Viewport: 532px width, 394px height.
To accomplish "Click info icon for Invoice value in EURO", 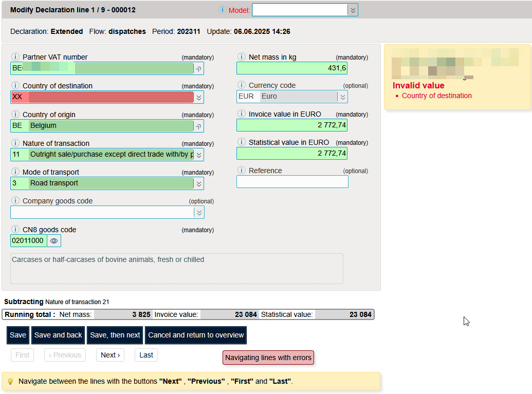I will (241, 114).
